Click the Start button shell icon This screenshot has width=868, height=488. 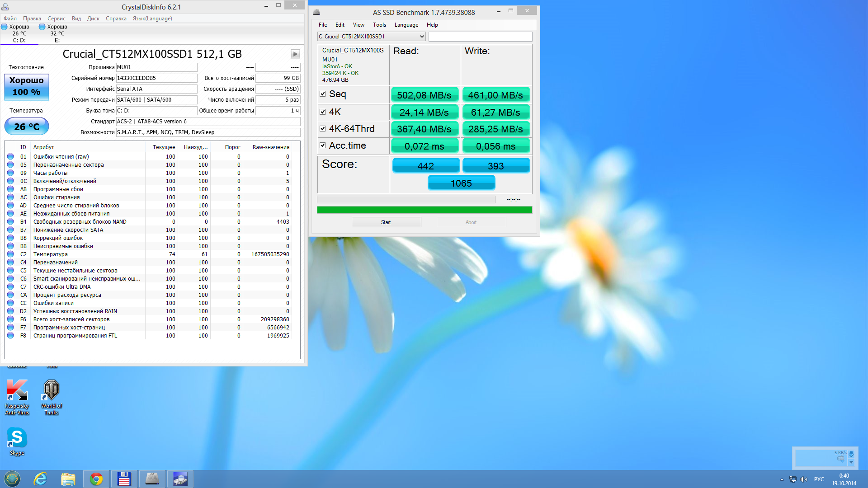[12, 479]
